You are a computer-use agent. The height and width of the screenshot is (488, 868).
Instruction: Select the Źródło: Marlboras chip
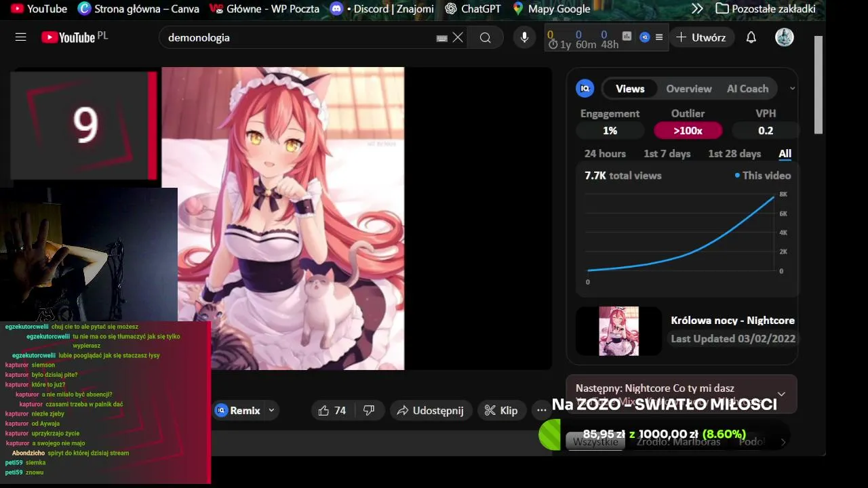[679, 442]
